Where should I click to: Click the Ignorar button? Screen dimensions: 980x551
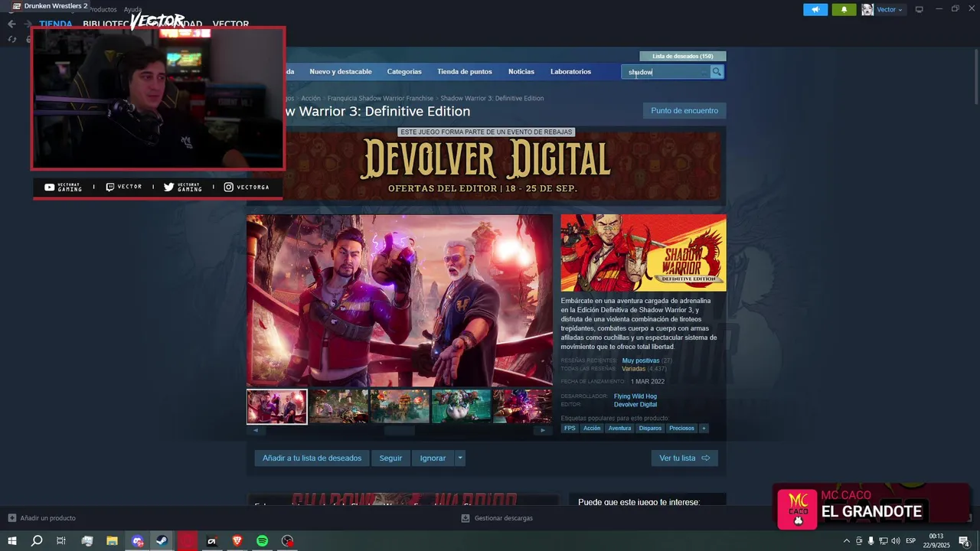pyautogui.click(x=433, y=458)
